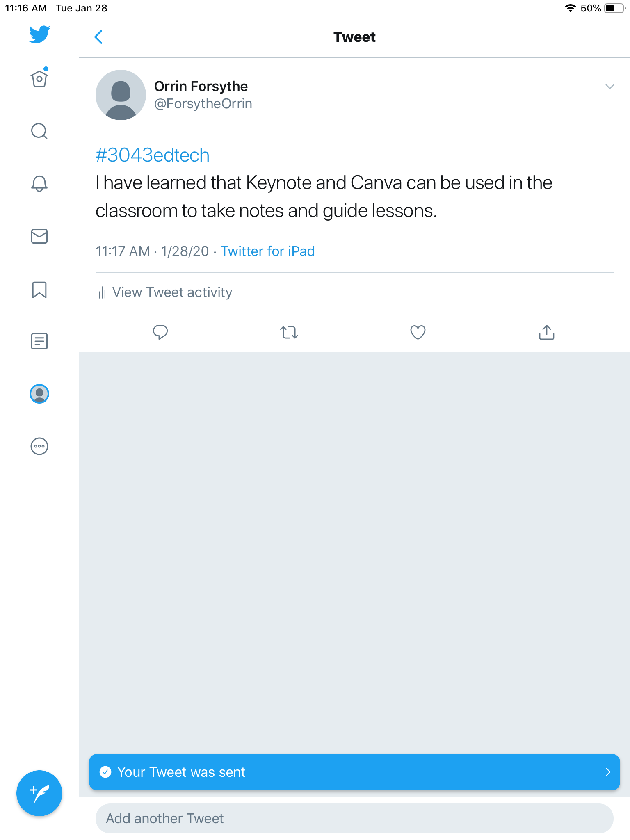The height and width of the screenshot is (840, 630).
Task: Expand the tweet options chevron
Action: 610,87
